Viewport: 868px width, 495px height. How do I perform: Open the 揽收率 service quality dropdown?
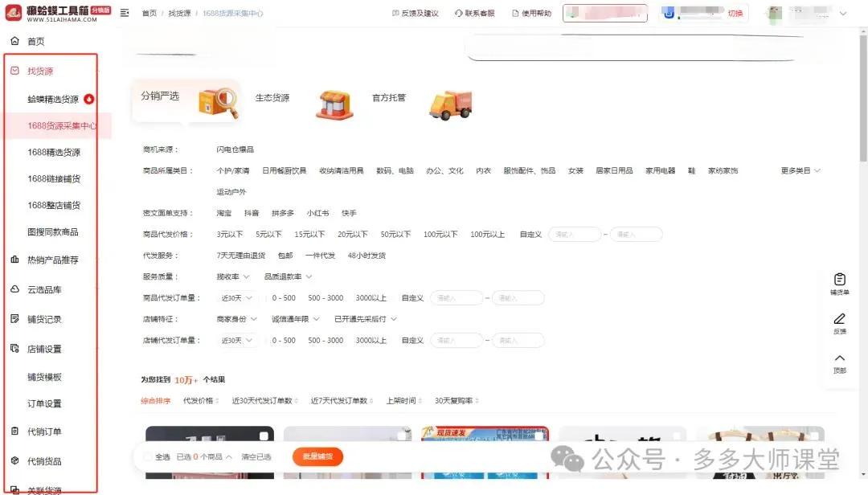(x=232, y=276)
